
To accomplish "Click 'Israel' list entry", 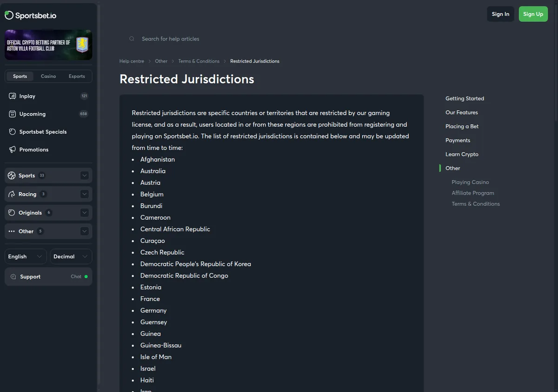I will (x=148, y=368).
